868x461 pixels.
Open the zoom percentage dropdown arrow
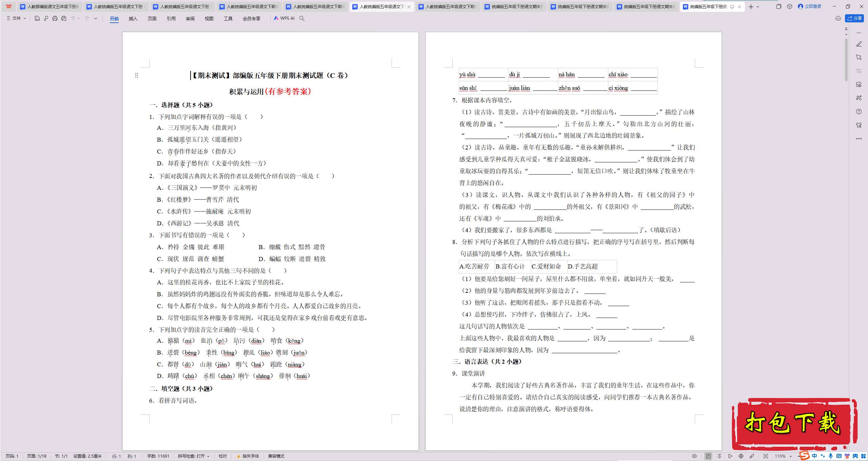(x=791, y=456)
